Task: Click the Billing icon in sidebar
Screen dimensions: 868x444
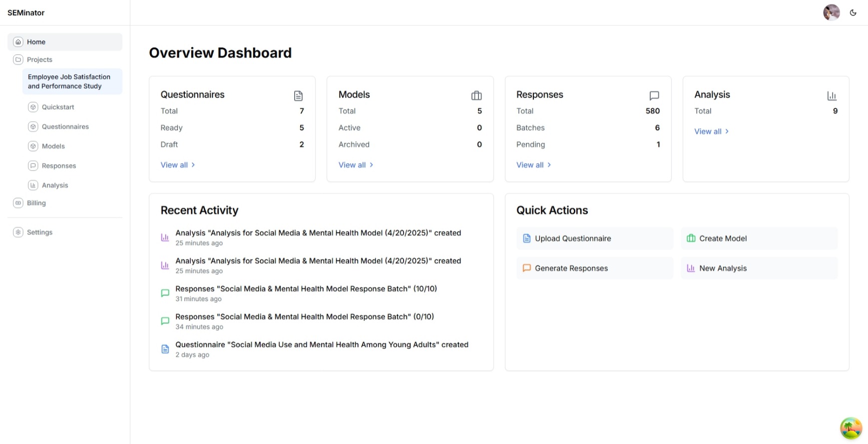Action: (x=18, y=203)
